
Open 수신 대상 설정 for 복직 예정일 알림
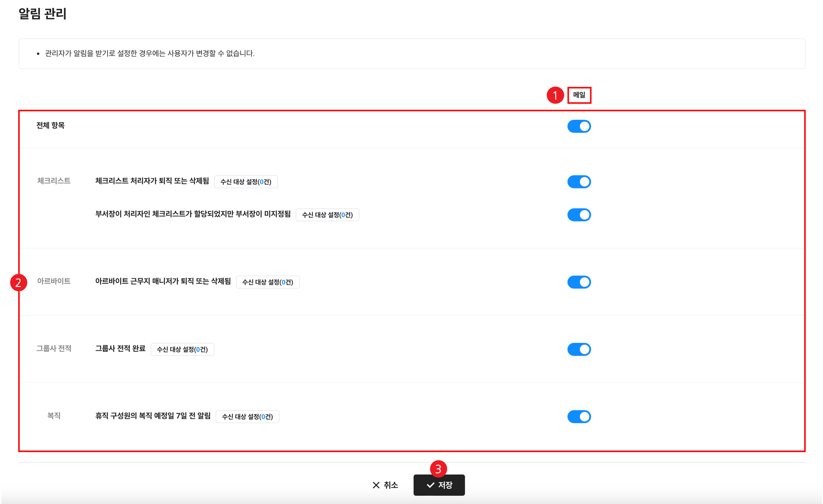coord(248,417)
